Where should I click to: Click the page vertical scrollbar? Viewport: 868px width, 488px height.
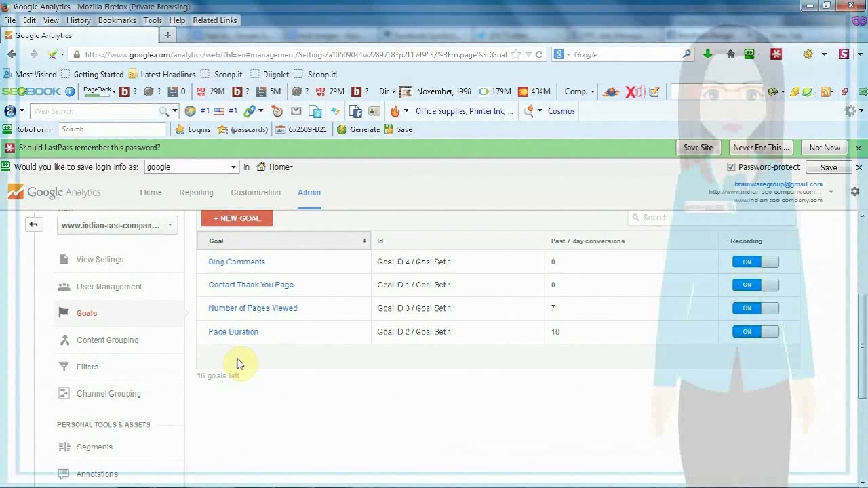(862, 346)
